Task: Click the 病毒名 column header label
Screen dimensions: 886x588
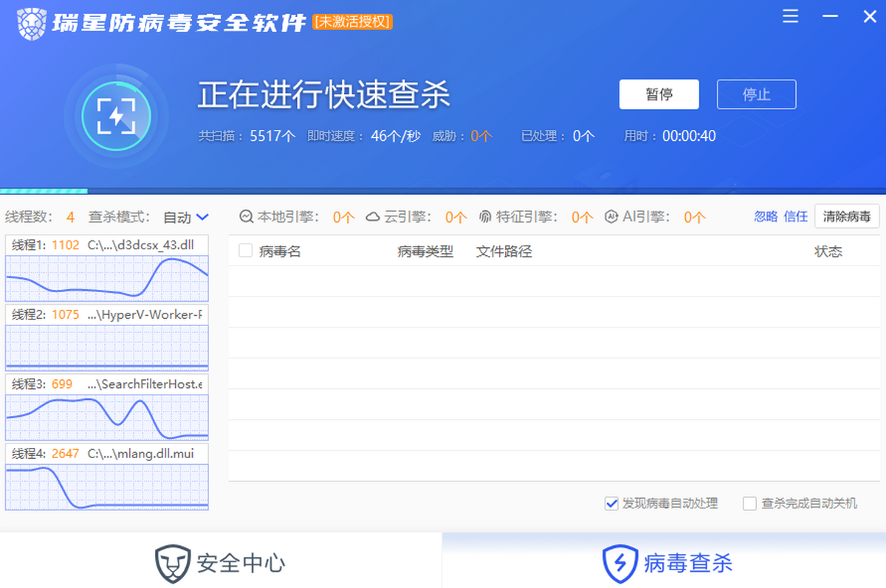Action: coord(281,252)
